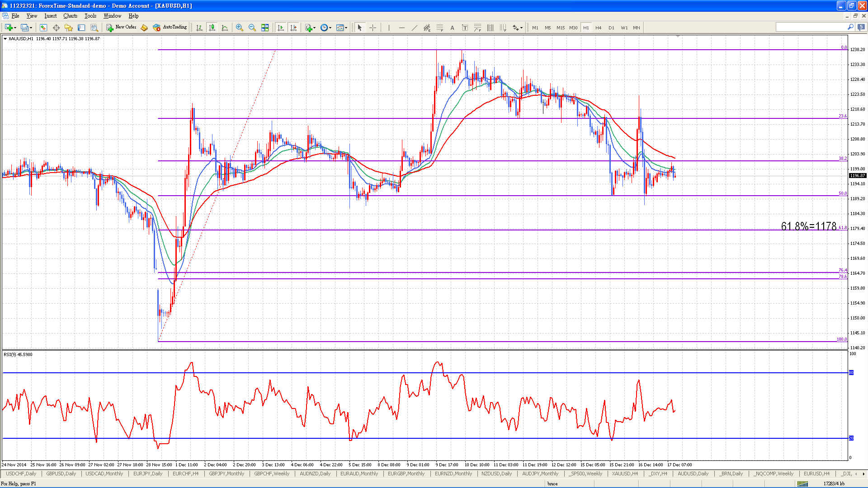The image size is (868, 488).
Task: Switch to XAUUSD,H4 chart tab
Action: click(625, 474)
